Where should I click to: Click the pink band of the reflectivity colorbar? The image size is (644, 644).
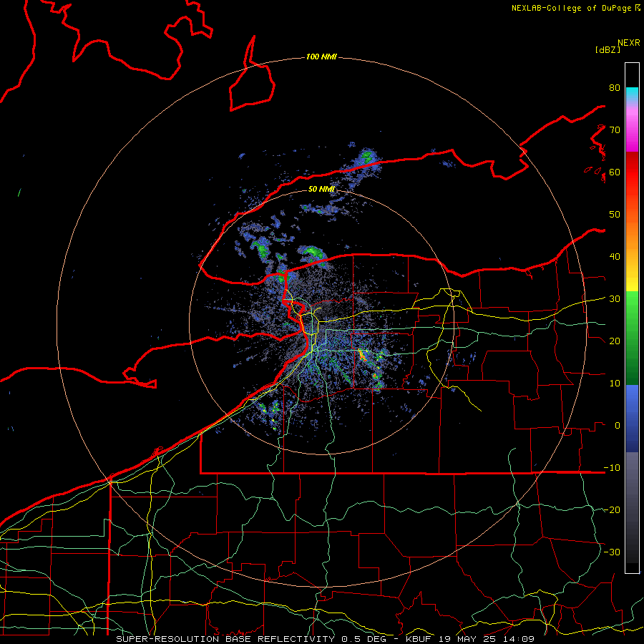pyautogui.click(x=632, y=127)
